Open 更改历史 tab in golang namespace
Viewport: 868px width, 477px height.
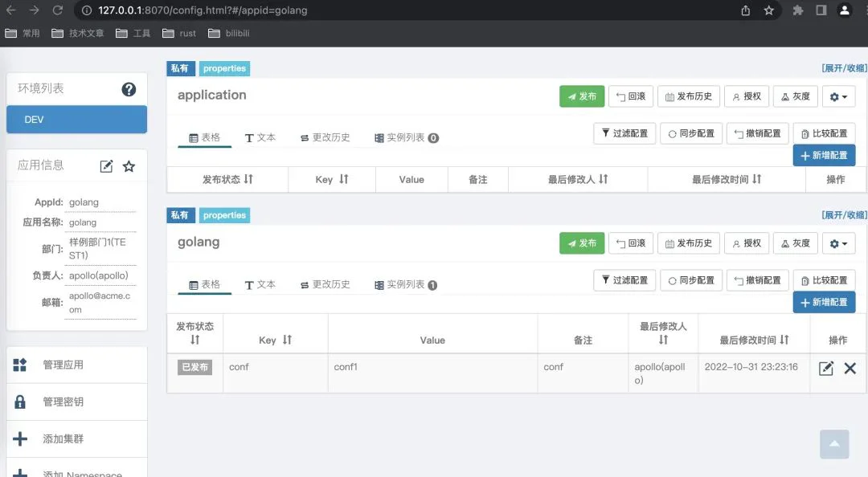(x=325, y=284)
